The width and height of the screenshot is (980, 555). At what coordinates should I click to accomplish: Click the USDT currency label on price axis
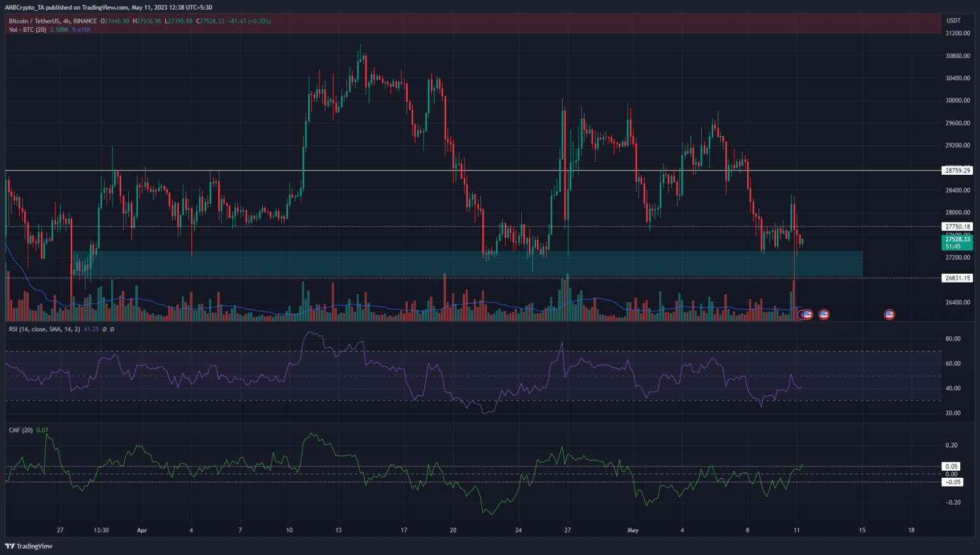953,21
